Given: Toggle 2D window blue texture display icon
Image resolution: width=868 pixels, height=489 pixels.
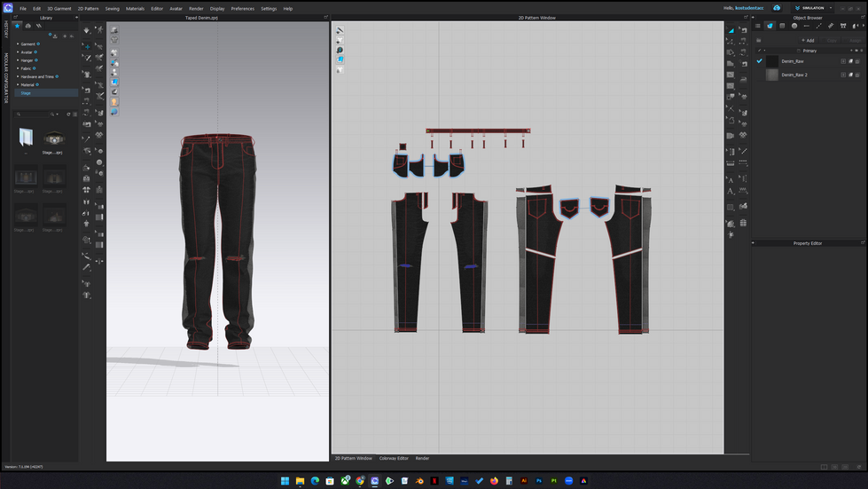Looking at the screenshot, I should (x=340, y=59).
